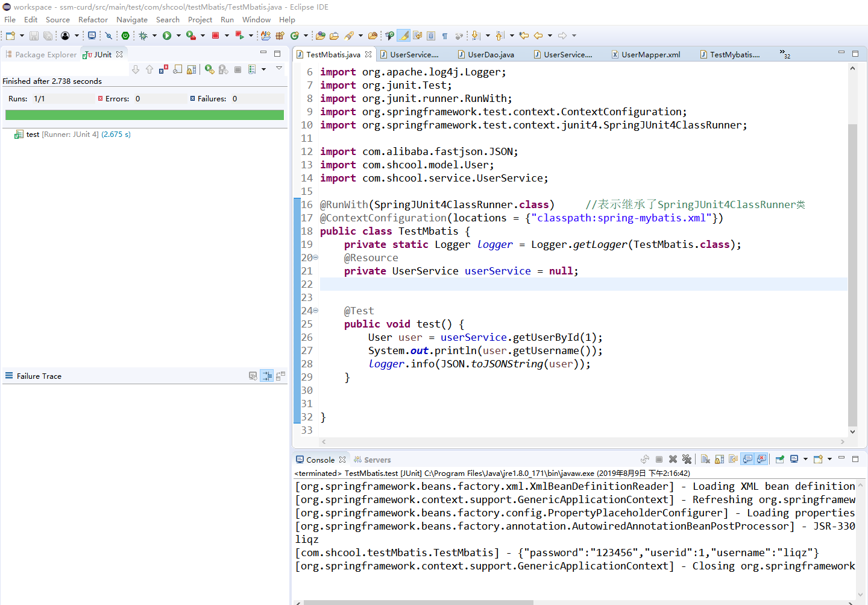Toggle Show Console on standard output

pyautogui.click(x=747, y=460)
